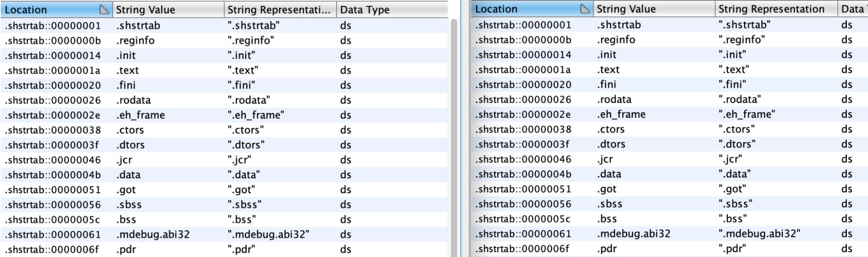Click sort icon in right Location header
The width and height of the screenshot is (868, 257).
pos(585,9)
